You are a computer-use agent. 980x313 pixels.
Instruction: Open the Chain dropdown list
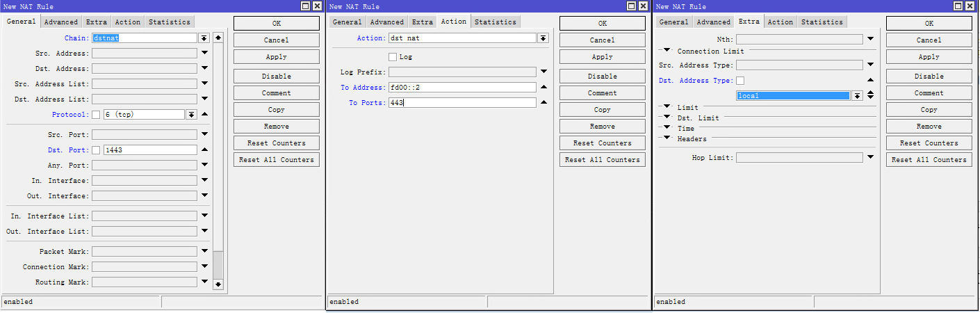tap(204, 38)
